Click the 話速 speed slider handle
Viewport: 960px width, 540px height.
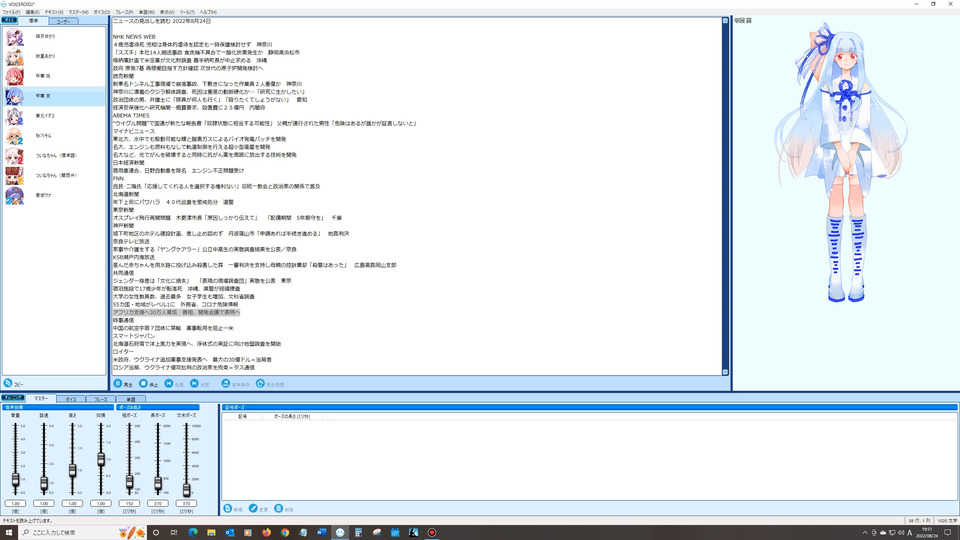tap(44, 484)
